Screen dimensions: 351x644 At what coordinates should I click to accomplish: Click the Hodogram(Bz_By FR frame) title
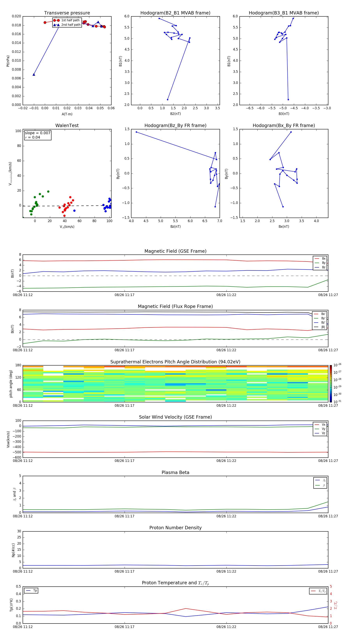[x=175, y=125]
